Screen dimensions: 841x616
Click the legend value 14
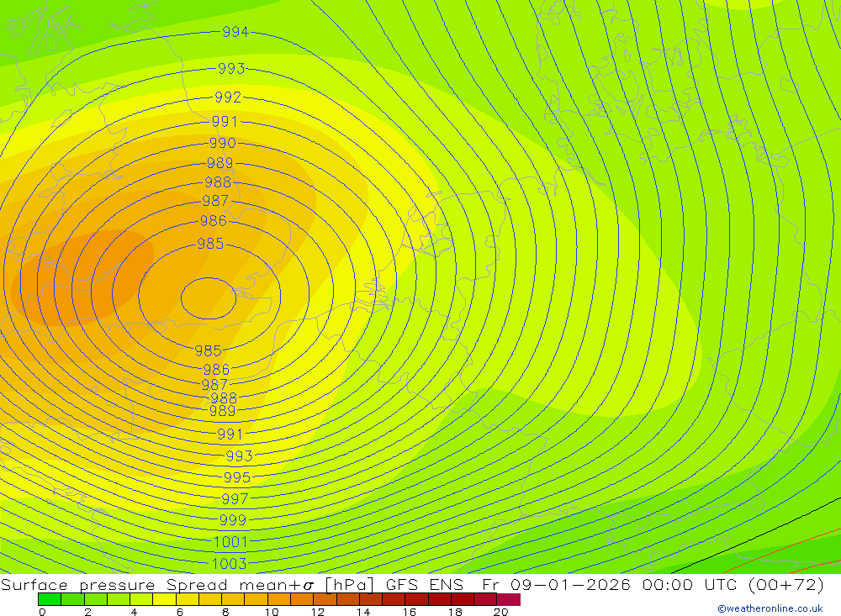[x=363, y=612]
